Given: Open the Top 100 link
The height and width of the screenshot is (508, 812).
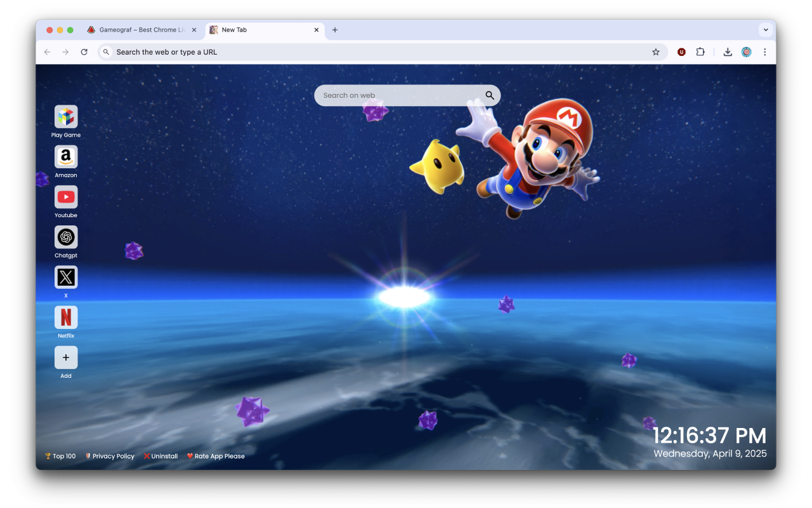Looking at the screenshot, I should pos(60,456).
